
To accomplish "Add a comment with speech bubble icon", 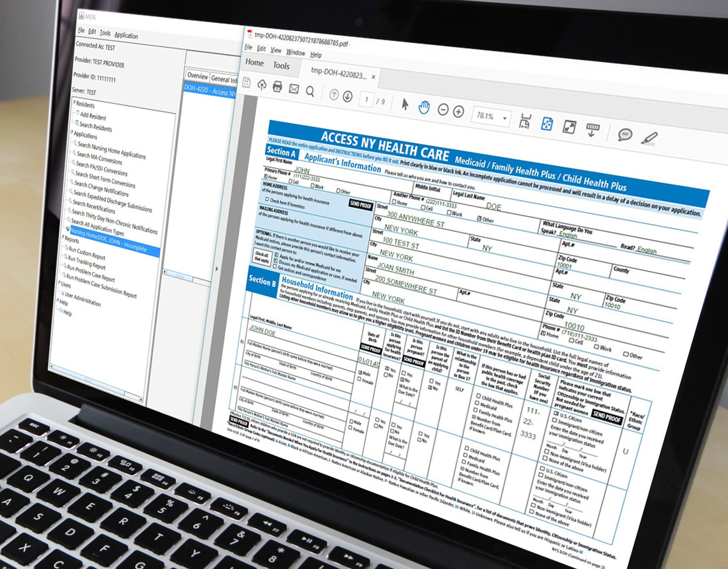I will coord(625,135).
